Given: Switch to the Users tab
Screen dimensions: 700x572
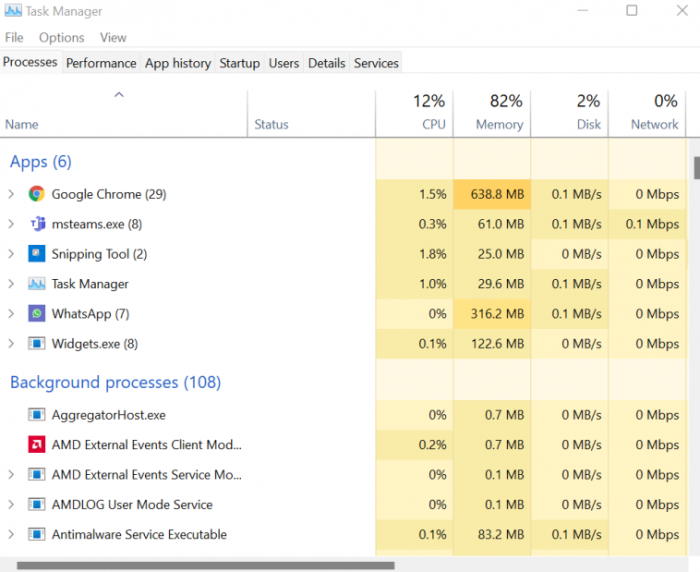Looking at the screenshot, I should pos(284,63).
